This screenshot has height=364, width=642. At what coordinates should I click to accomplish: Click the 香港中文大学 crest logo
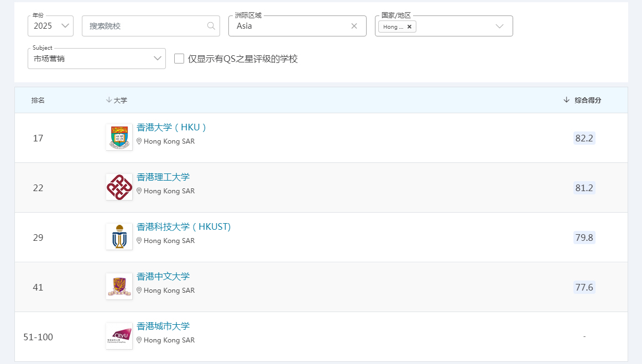[x=119, y=287]
